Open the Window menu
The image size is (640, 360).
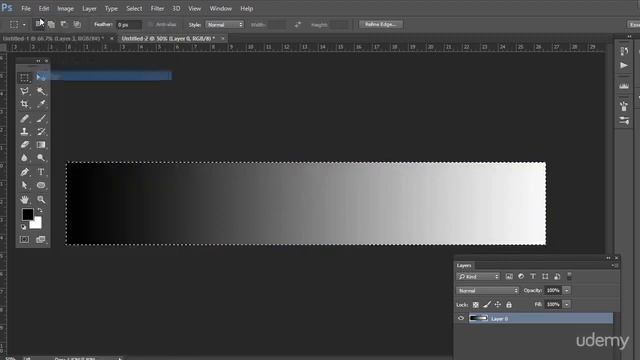click(220, 9)
